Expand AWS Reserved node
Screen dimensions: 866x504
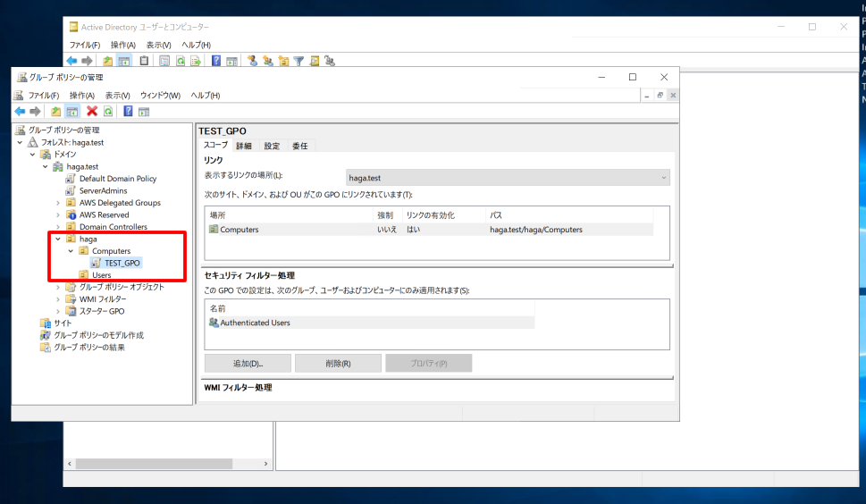[58, 215]
